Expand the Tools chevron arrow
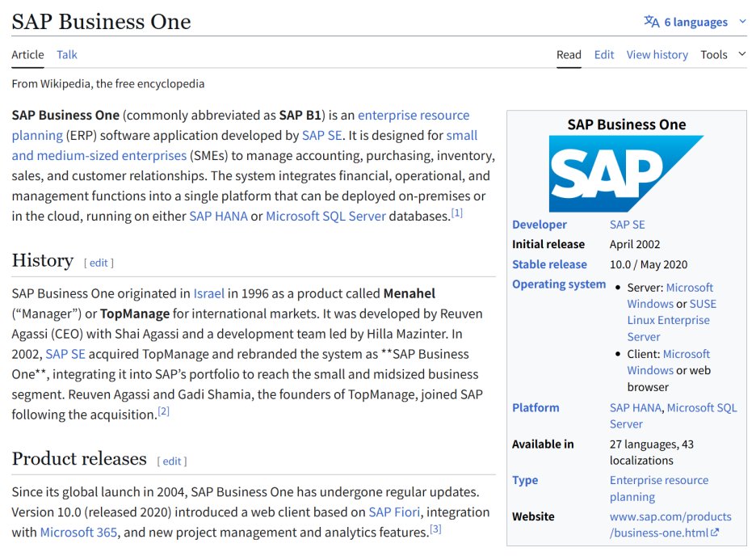The width and height of the screenshot is (756, 556). tap(742, 54)
